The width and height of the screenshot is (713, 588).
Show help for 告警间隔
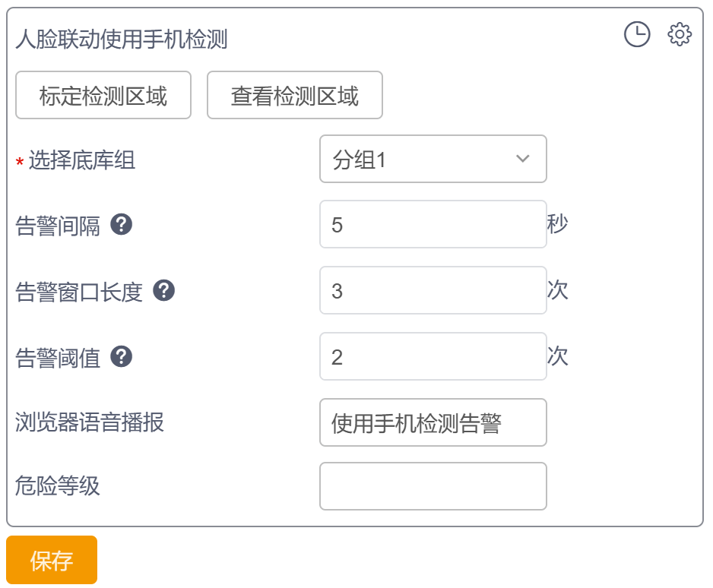point(122,224)
